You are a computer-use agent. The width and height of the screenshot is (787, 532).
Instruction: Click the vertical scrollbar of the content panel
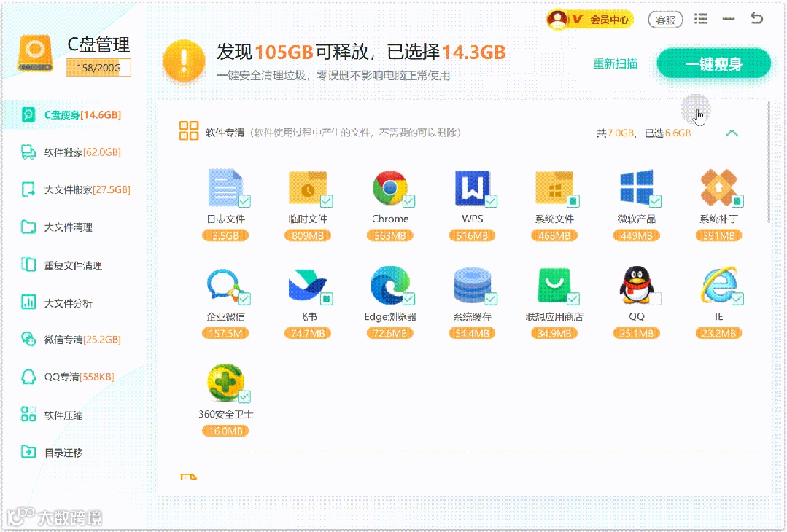[x=768, y=162]
